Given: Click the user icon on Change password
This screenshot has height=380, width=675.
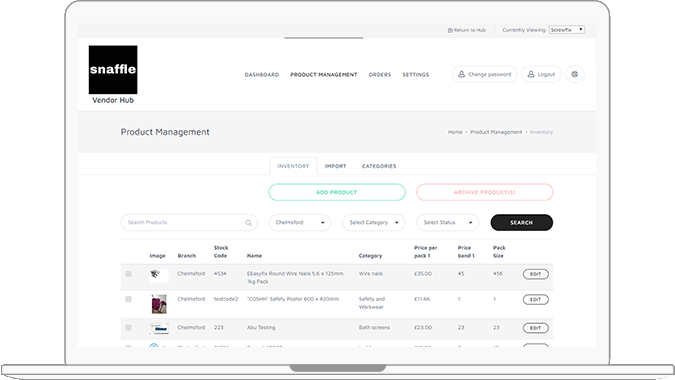Looking at the screenshot, I should [x=461, y=74].
